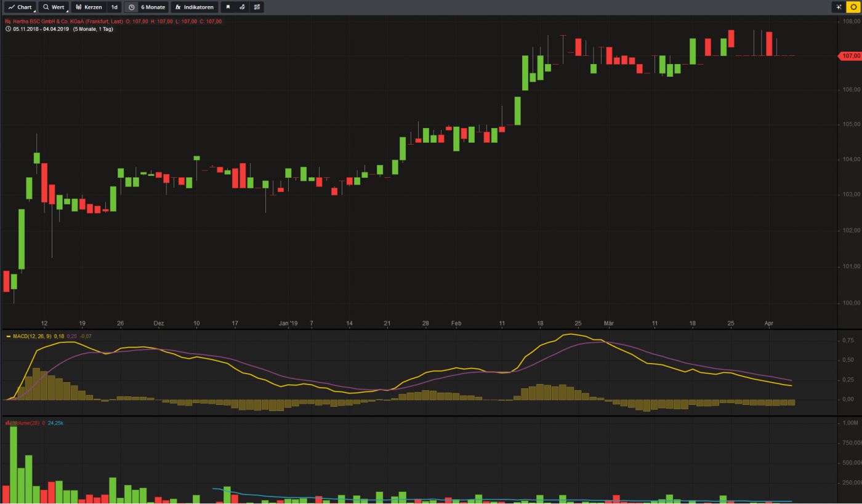Click the Apr date axis label
Image resolution: width=862 pixels, height=504 pixels.
(x=768, y=323)
